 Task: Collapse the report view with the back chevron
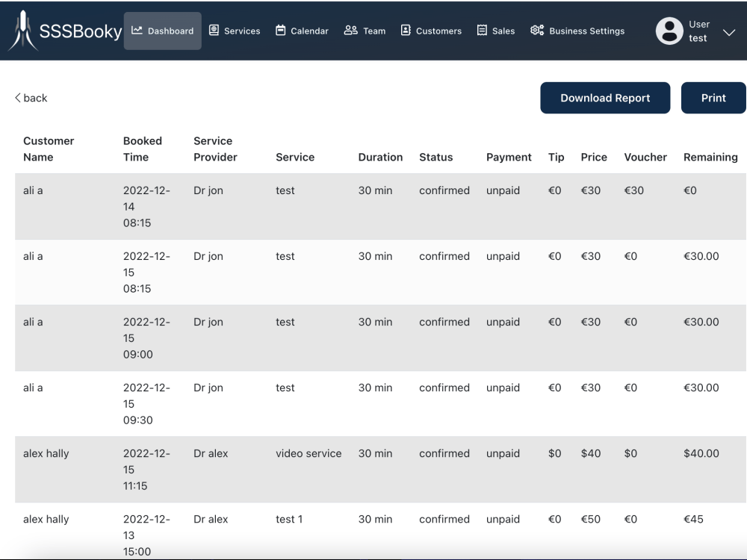(16, 98)
